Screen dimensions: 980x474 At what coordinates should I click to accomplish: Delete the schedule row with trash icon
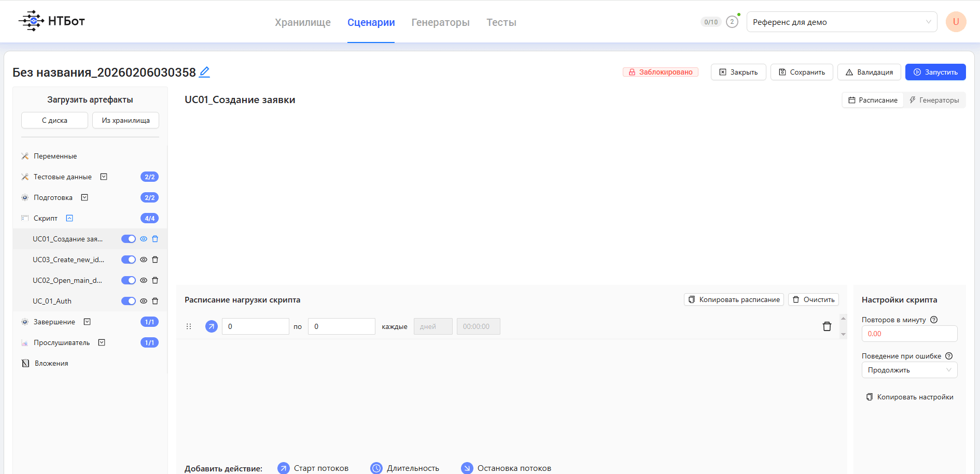point(827,326)
